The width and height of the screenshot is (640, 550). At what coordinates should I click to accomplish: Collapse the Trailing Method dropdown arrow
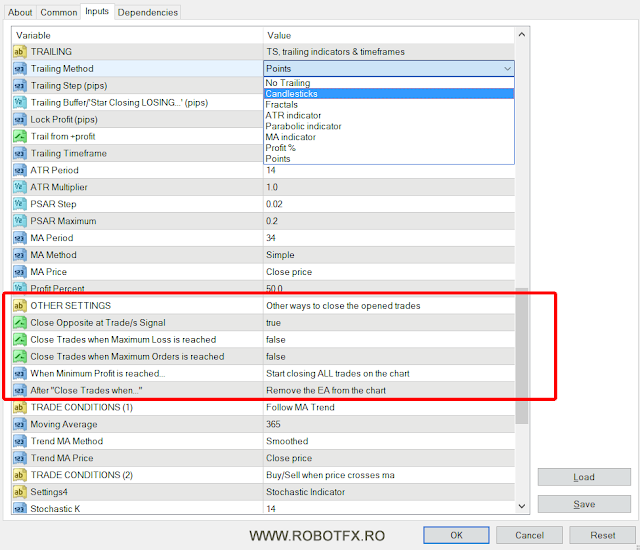pyautogui.click(x=507, y=69)
